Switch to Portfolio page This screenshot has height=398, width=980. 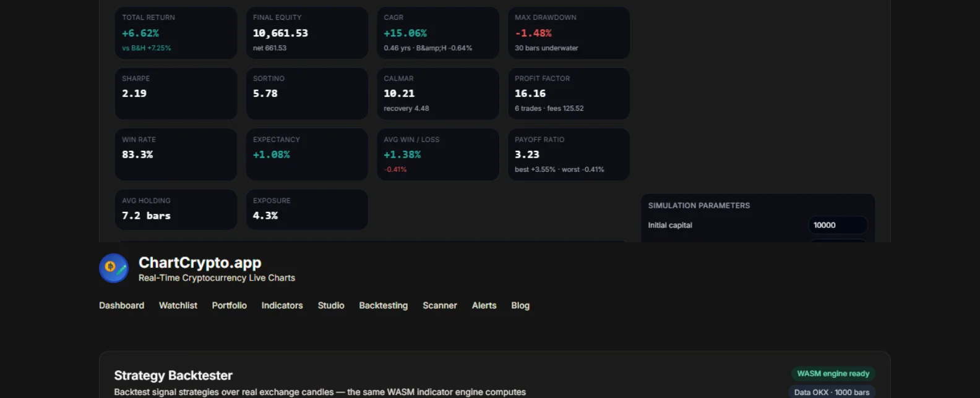click(230, 305)
